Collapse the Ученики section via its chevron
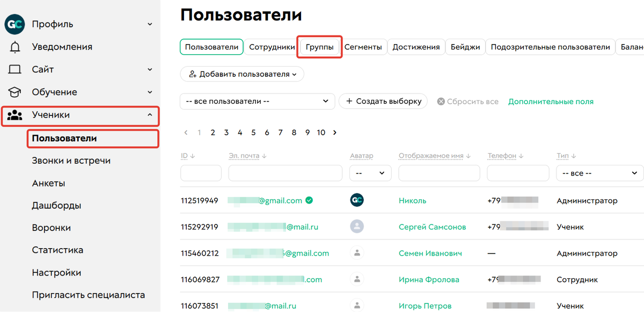Screen dimensions: 644x312 coord(149,114)
